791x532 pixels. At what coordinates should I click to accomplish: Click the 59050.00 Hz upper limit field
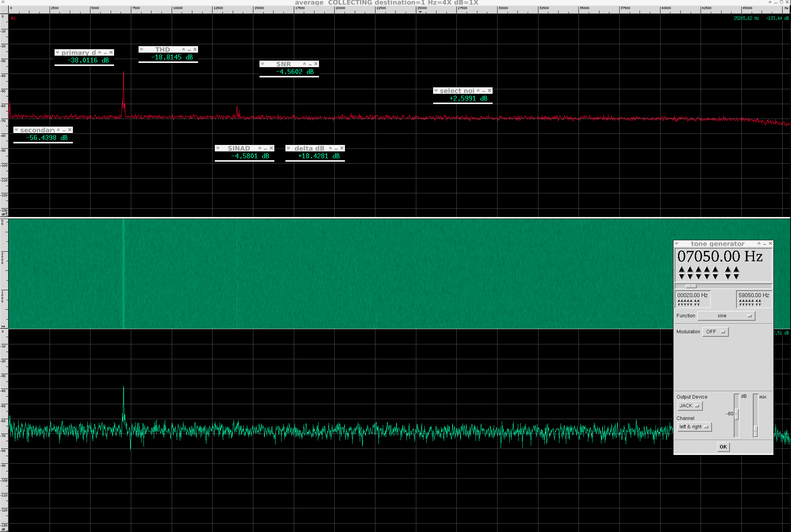[754, 295]
